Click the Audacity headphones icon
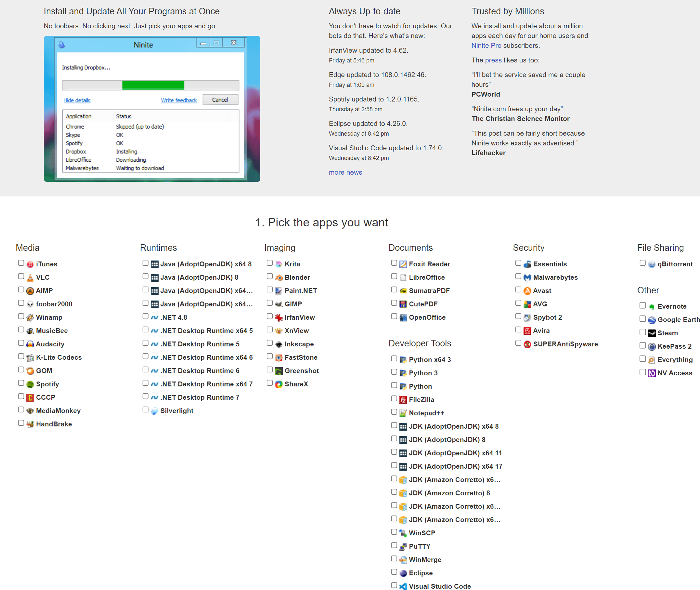 (x=30, y=344)
